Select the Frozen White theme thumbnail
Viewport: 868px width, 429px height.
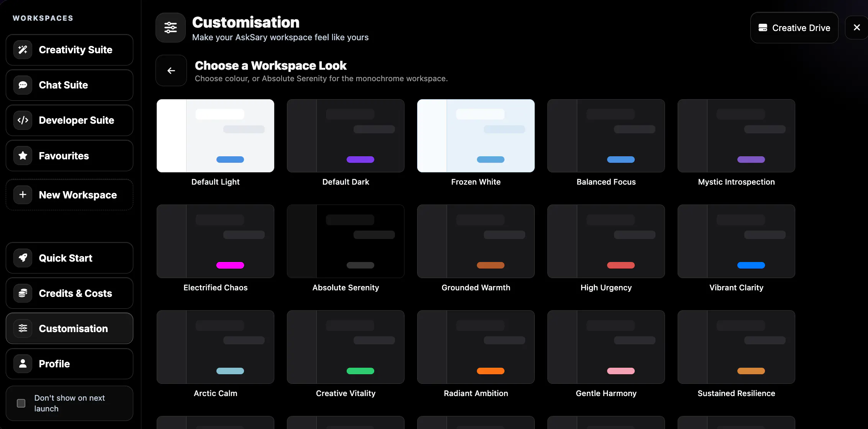pos(476,136)
